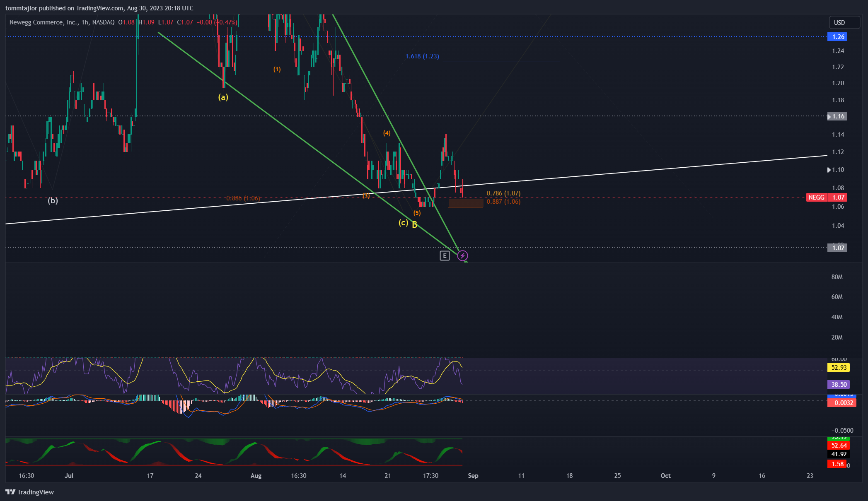
Task: Click the 0.887 (1.06) Fibonacci label
Action: point(503,202)
